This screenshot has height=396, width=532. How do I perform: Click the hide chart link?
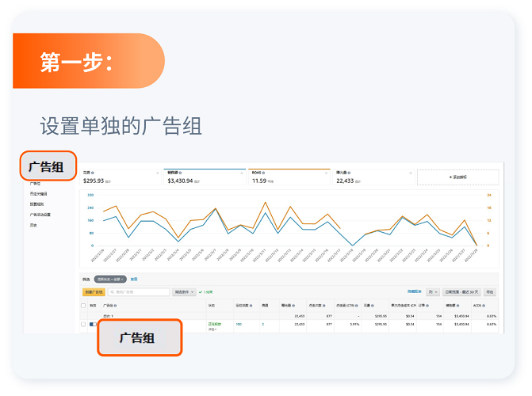coord(415,291)
